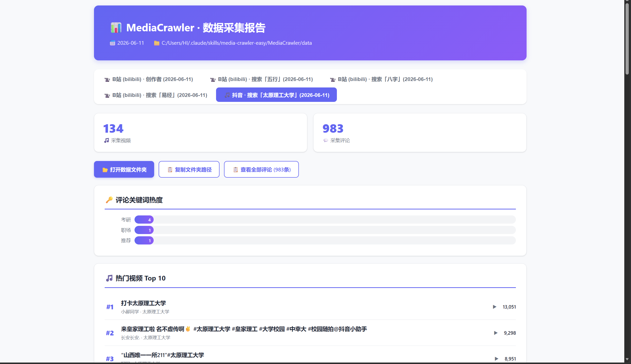The height and width of the screenshot is (364, 631).
Task: Click the 考研 keyword label
Action: 126,220
